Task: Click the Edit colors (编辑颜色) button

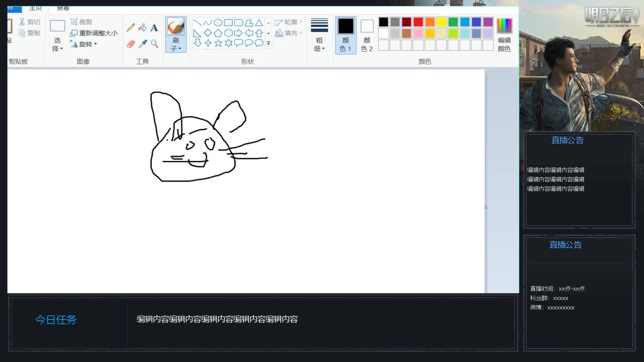Action: 504,35
